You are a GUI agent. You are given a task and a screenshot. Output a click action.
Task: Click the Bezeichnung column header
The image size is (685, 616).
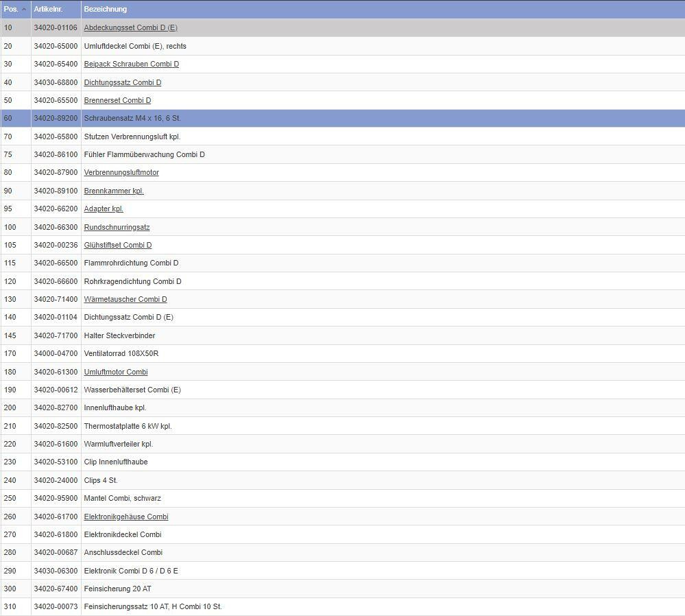[105, 9]
